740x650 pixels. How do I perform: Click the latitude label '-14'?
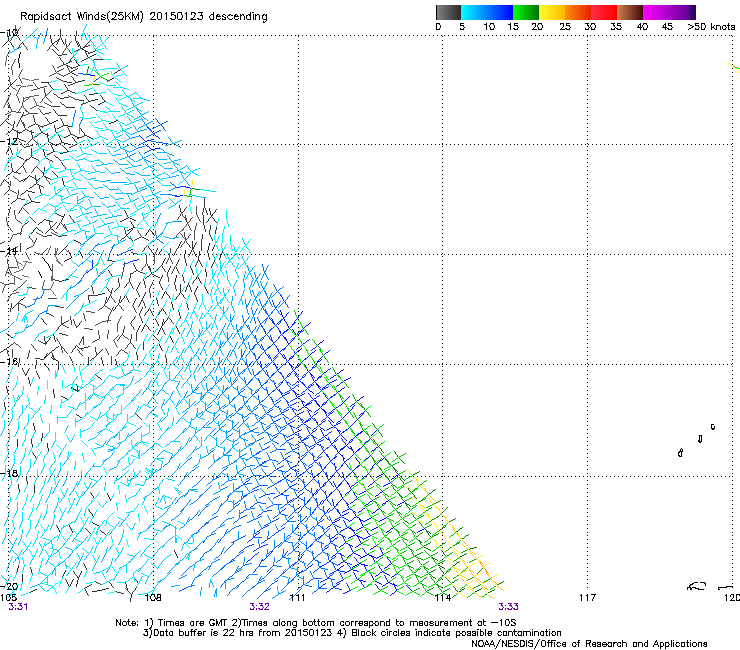point(9,251)
